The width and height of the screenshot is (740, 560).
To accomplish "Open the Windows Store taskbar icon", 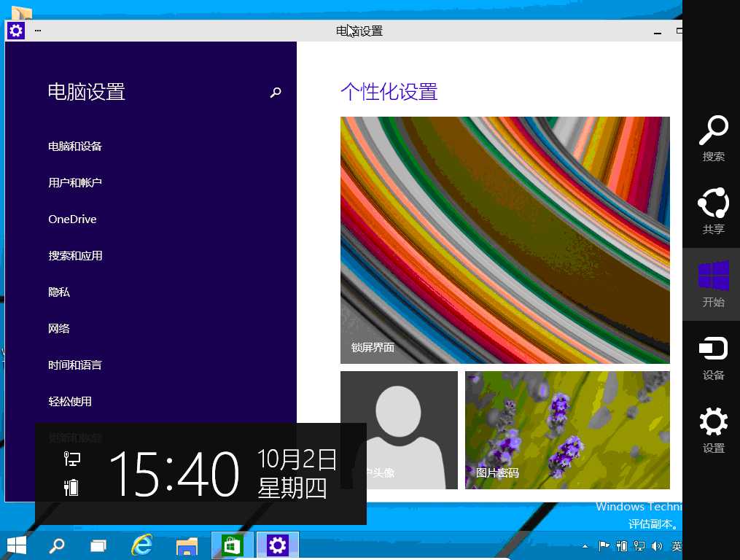I will pyautogui.click(x=232, y=546).
